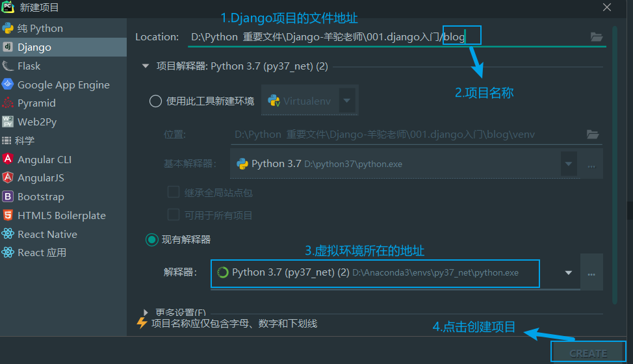
Task: Select 现有解释器 radio button
Action: pyautogui.click(x=152, y=240)
